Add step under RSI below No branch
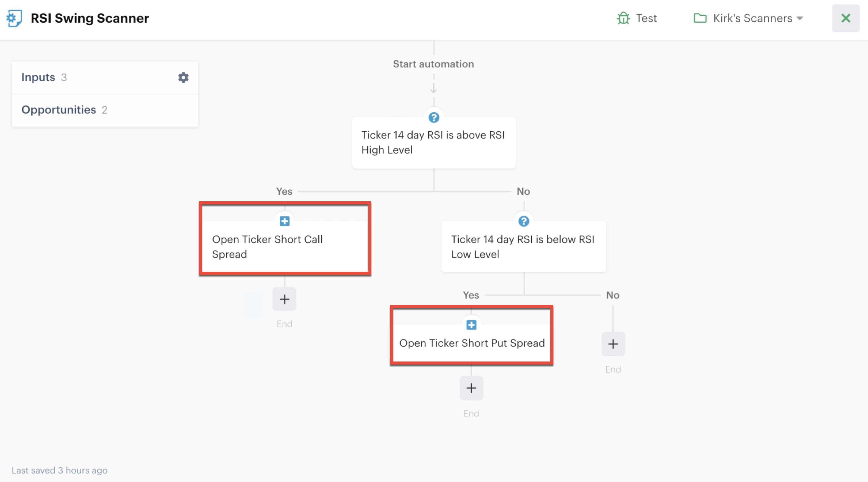 pyautogui.click(x=613, y=344)
